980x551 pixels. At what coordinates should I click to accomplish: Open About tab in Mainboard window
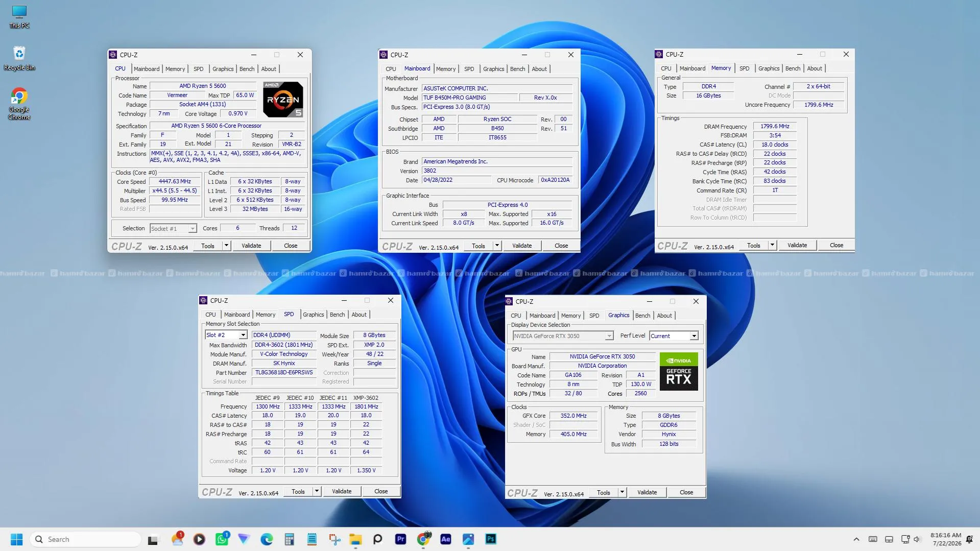point(539,69)
